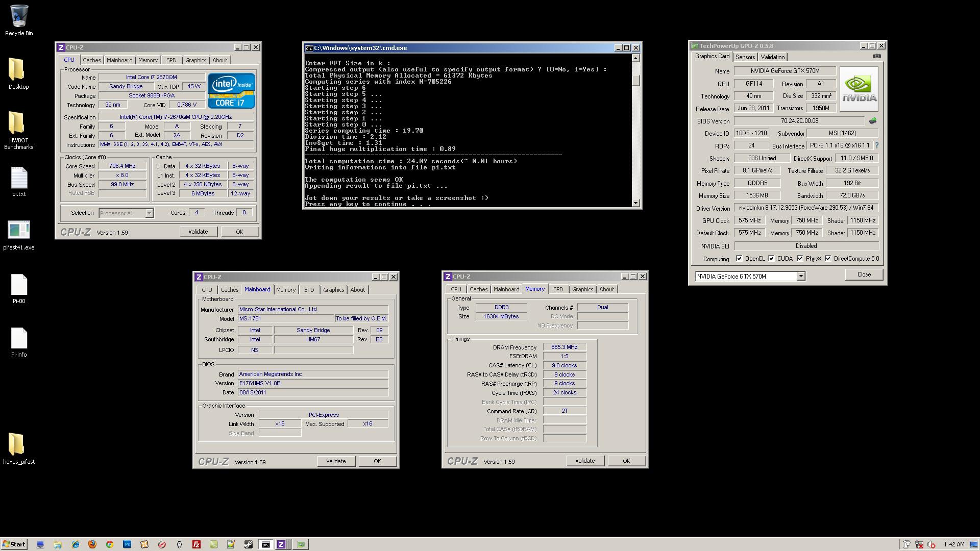Select the Pi-00 file icon
The width and height of the screenshot is (980, 551).
tap(19, 289)
